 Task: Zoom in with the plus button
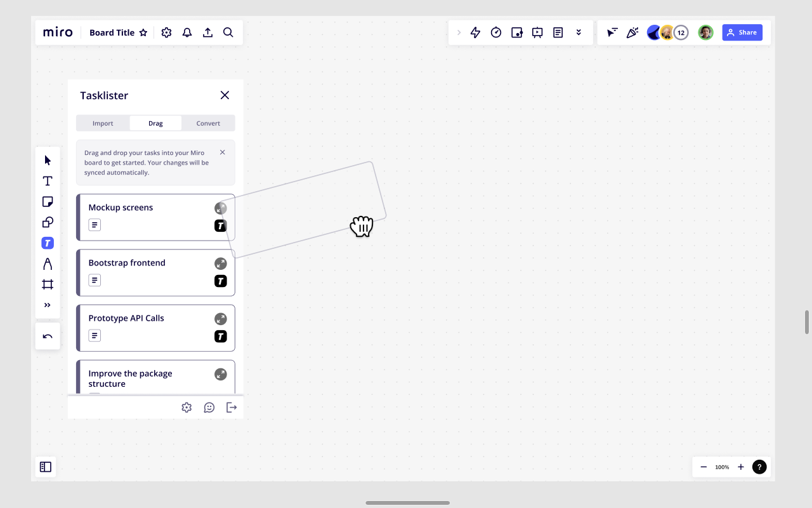tap(740, 467)
